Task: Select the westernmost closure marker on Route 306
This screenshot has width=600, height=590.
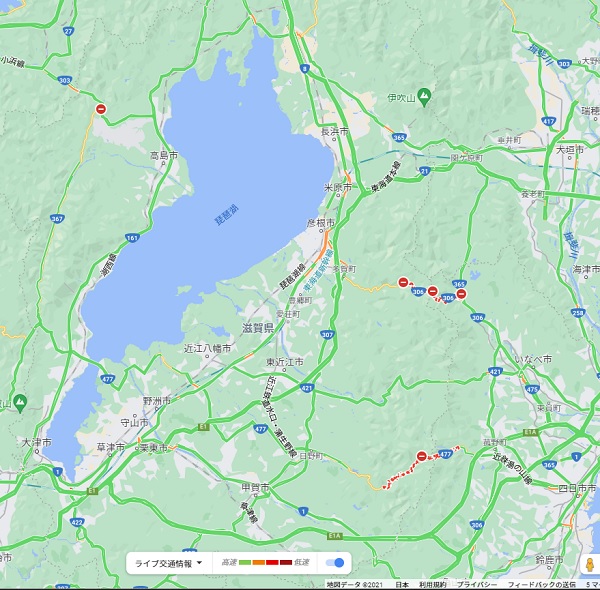Action: point(403,283)
